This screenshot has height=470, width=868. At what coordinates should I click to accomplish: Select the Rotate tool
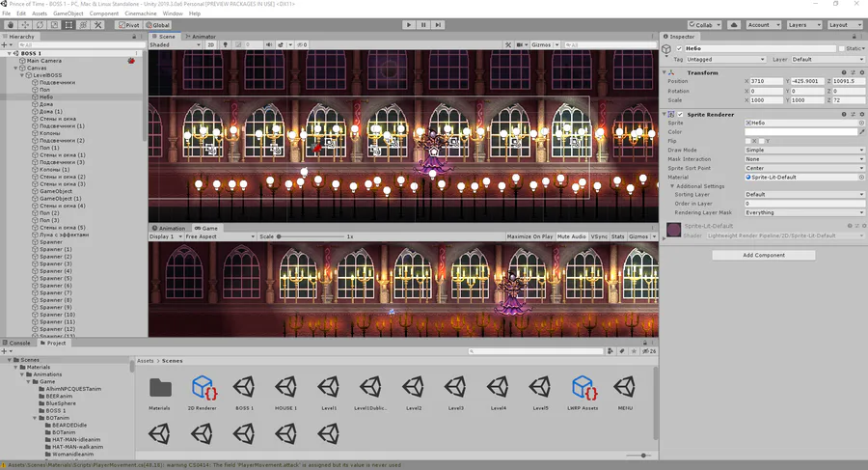(40, 25)
